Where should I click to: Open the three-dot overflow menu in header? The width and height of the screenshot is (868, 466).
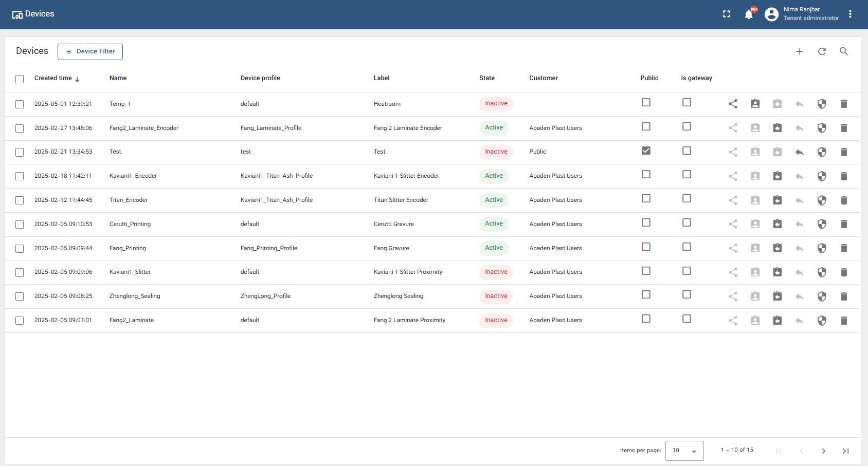point(850,14)
